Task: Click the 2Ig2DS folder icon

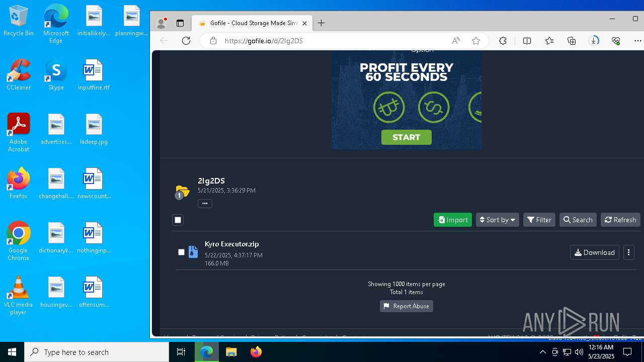Action: 182,192
